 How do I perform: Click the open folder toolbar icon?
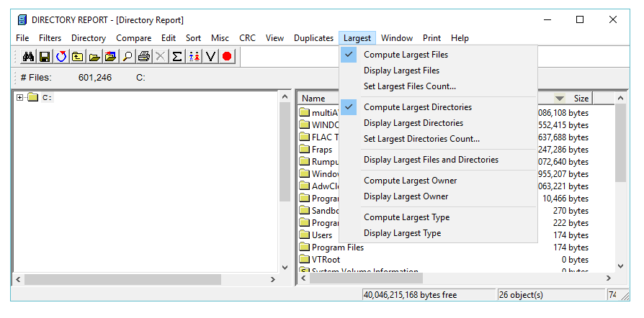[94, 57]
